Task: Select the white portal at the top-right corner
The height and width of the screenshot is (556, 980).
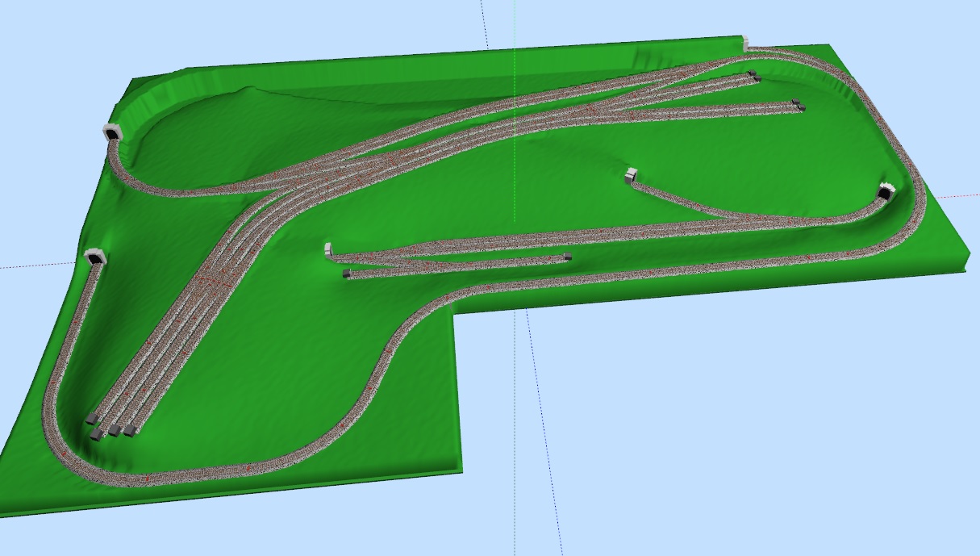Action: click(746, 43)
